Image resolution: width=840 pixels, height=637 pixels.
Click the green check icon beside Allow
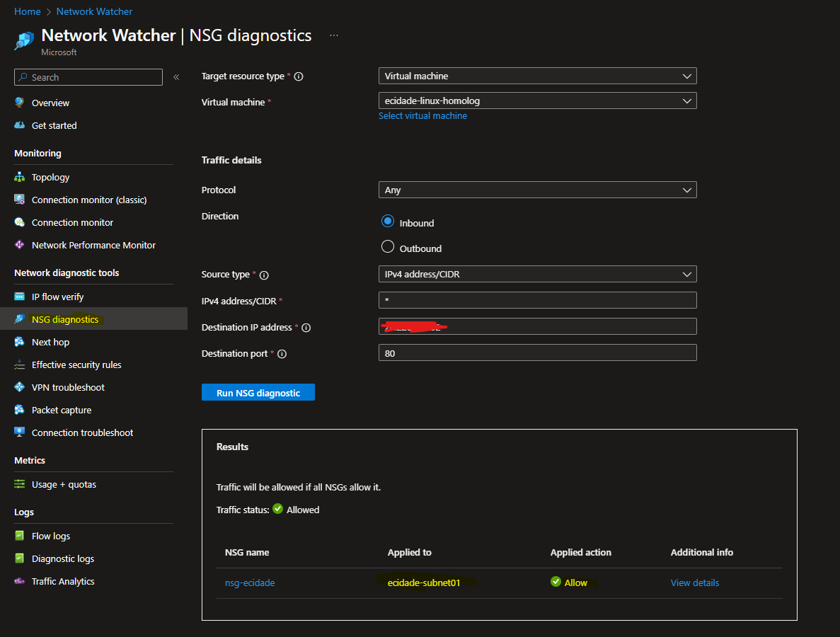click(556, 582)
